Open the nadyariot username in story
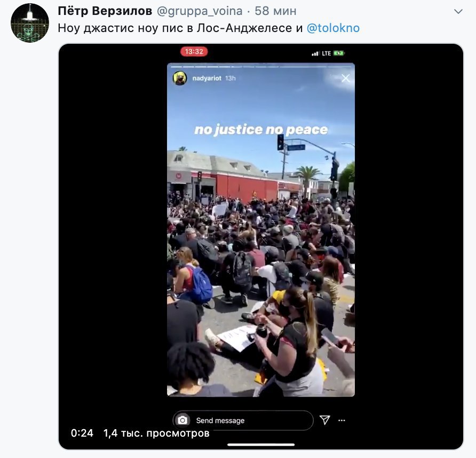The image size is (476, 458). tap(207, 78)
